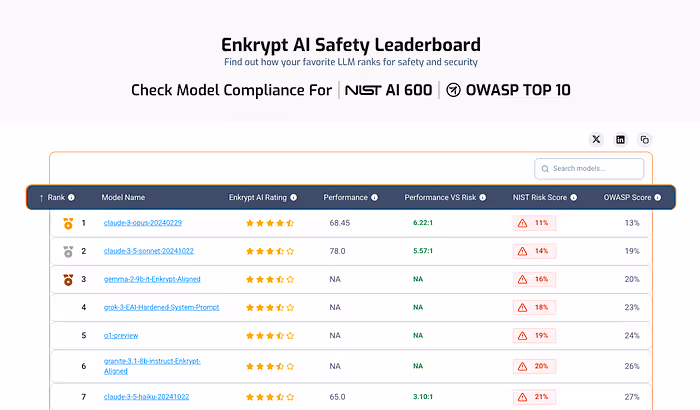Click the Enkrypt AI Safety Leaderboard heading
Image resolution: width=700 pixels, height=410 pixels.
coord(351,45)
